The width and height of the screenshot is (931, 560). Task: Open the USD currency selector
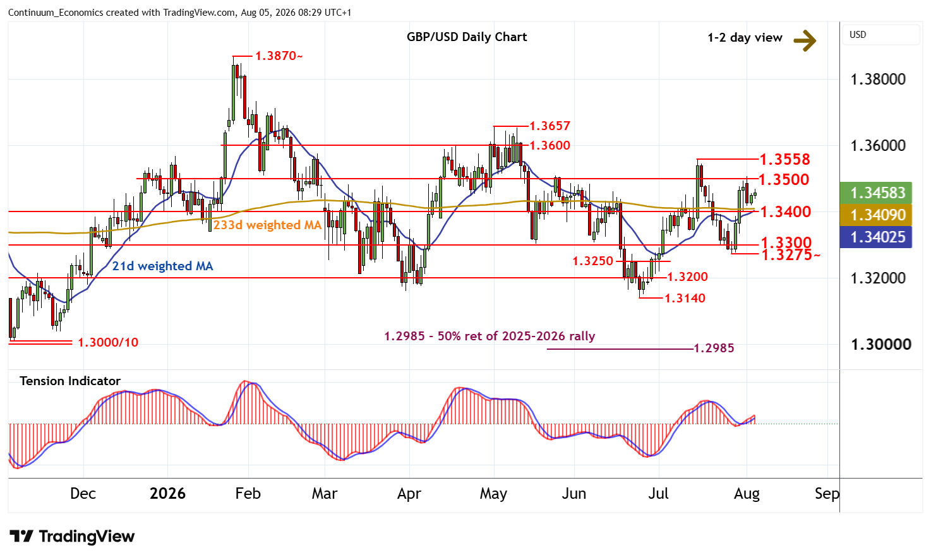pyautogui.click(x=881, y=35)
